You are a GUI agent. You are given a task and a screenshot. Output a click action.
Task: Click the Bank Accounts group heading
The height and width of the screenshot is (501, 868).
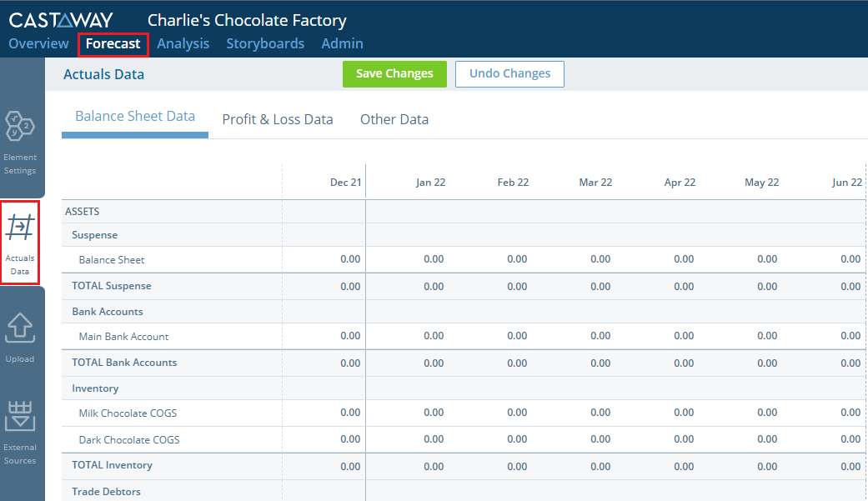tap(108, 312)
